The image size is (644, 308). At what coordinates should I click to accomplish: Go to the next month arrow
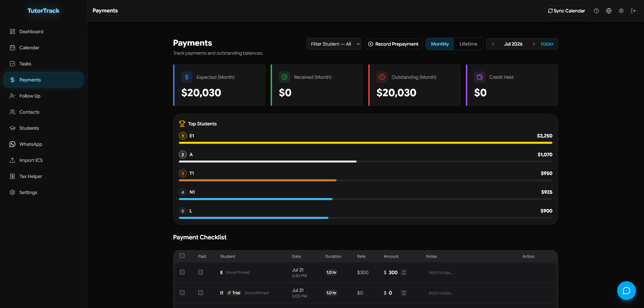(x=534, y=44)
